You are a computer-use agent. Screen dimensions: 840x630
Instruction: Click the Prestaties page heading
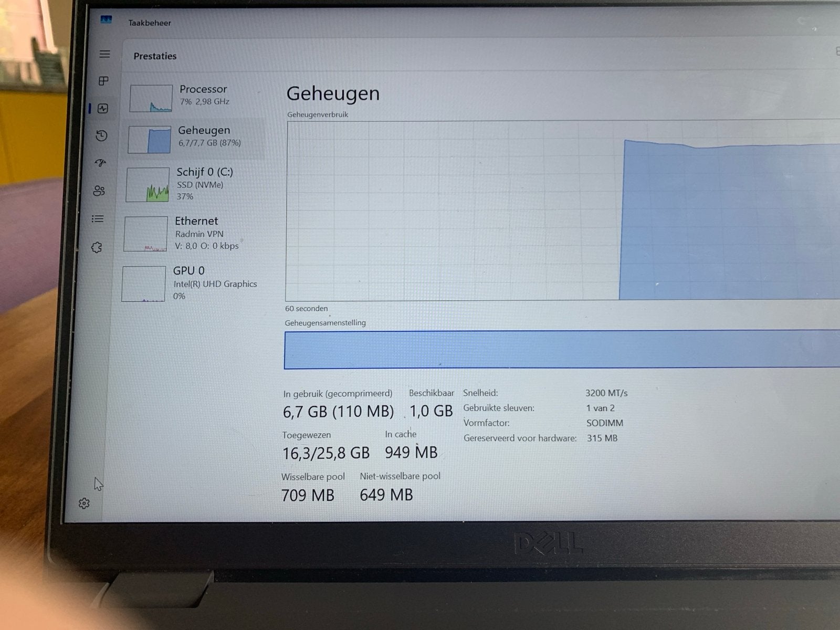point(155,56)
